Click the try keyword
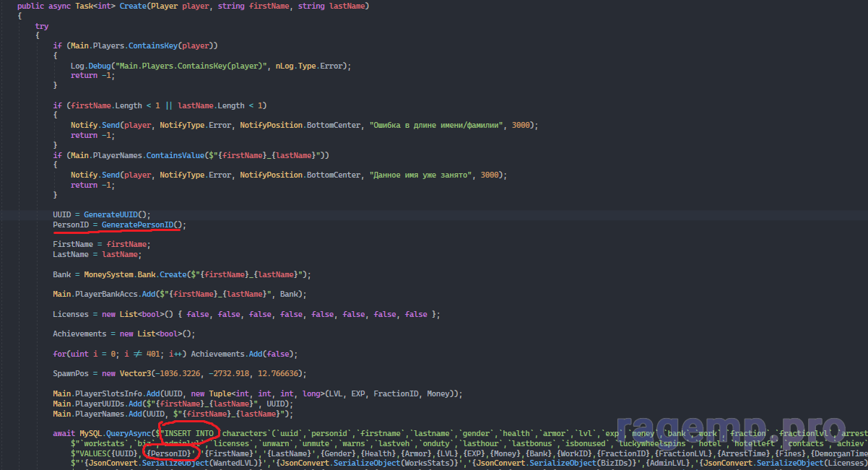The image size is (868, 470). point(42,26)
